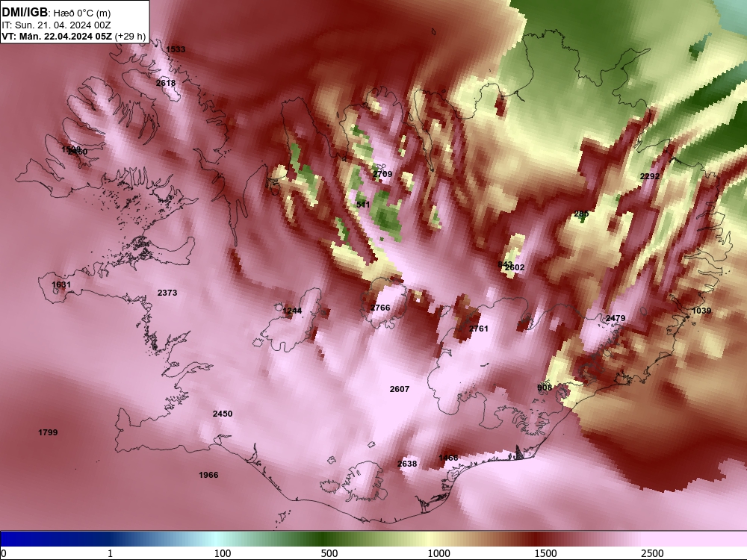Click the value 285 on the map

(581, 214)
